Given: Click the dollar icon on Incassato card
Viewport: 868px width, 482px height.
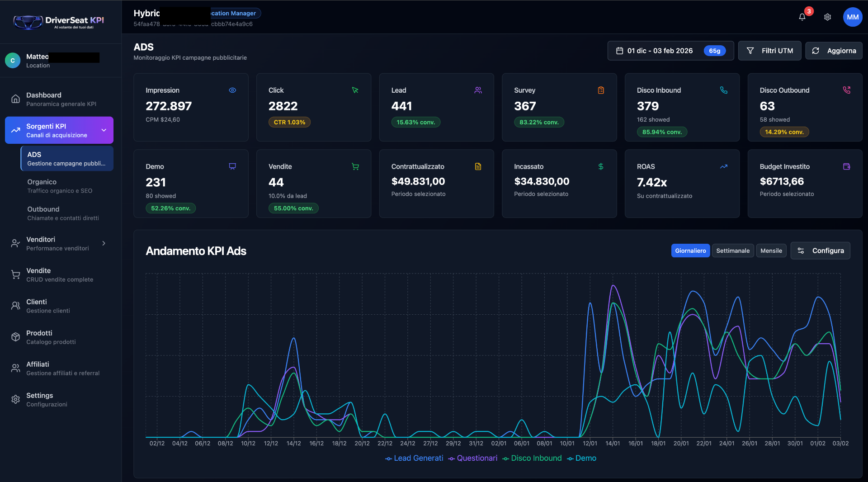Looking at the screenshot, I should tap(601, 166).
